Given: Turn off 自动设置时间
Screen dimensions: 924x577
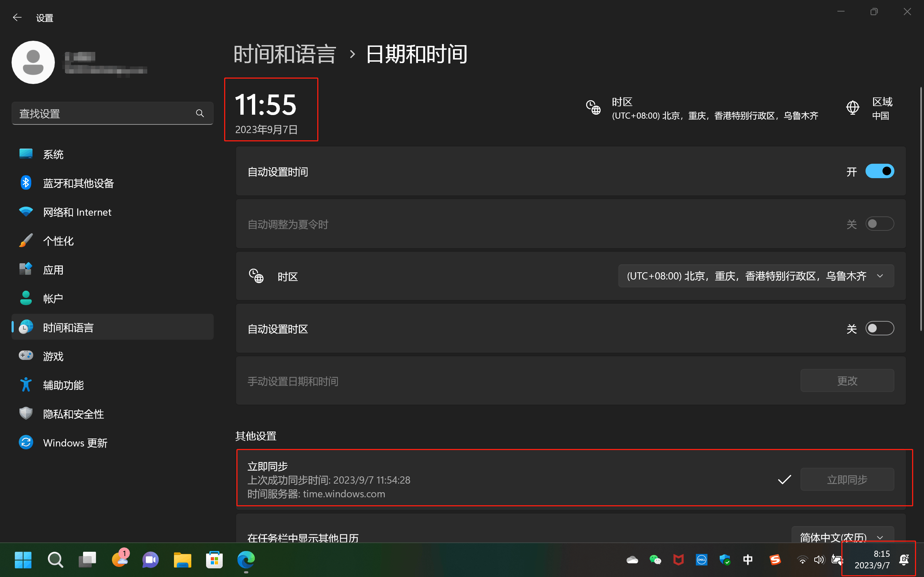Looking at the screenshot, I should tap(879, 171).
